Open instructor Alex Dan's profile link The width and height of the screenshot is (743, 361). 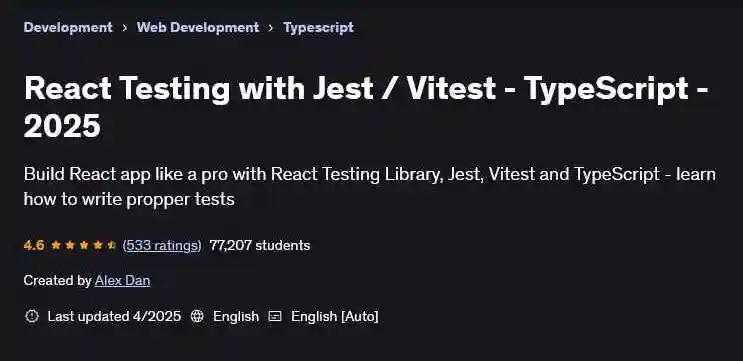122,280
